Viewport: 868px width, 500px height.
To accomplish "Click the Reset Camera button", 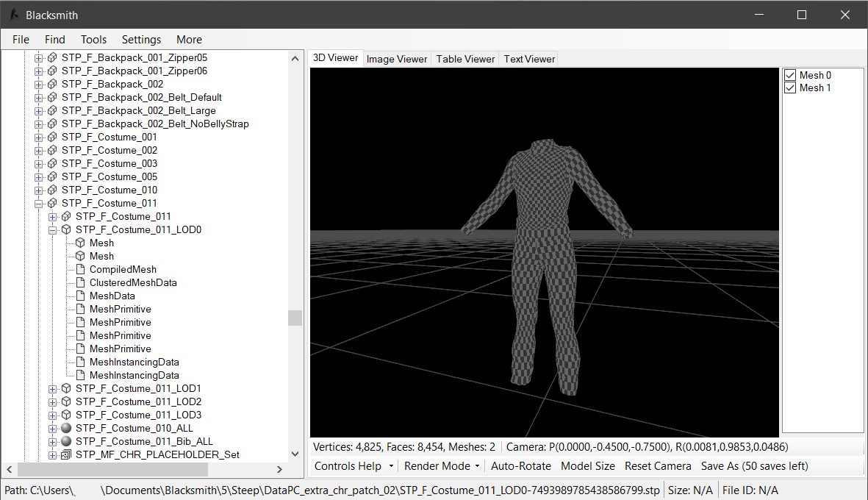I will point(658,466).
